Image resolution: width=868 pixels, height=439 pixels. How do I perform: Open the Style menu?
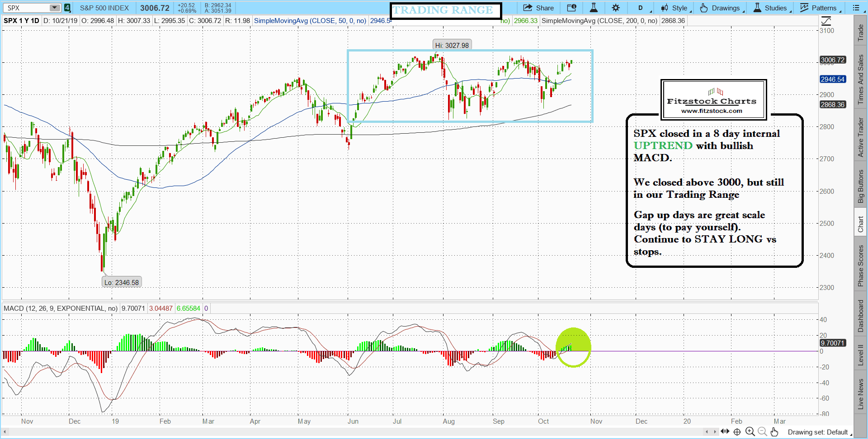(675, 8)
